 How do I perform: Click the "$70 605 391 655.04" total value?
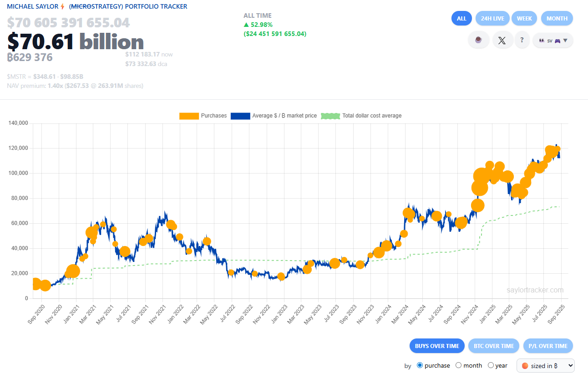tap(68, 22)
